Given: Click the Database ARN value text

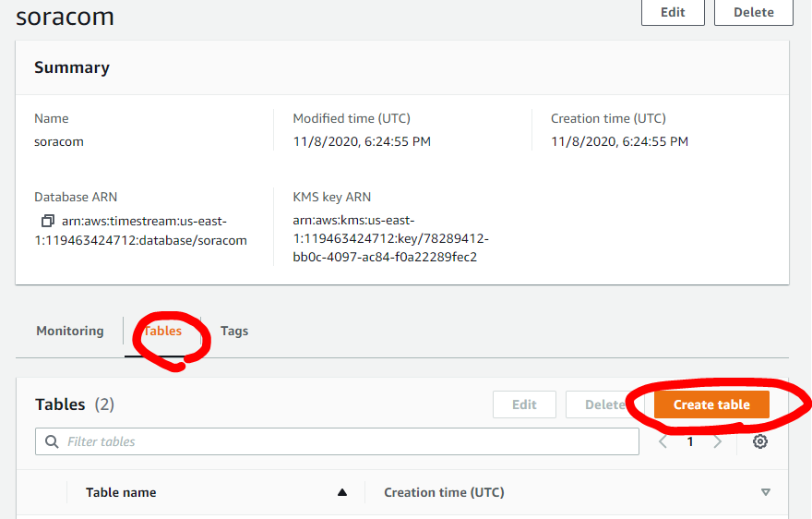Looking at the screenshot, I should [141, 231].
